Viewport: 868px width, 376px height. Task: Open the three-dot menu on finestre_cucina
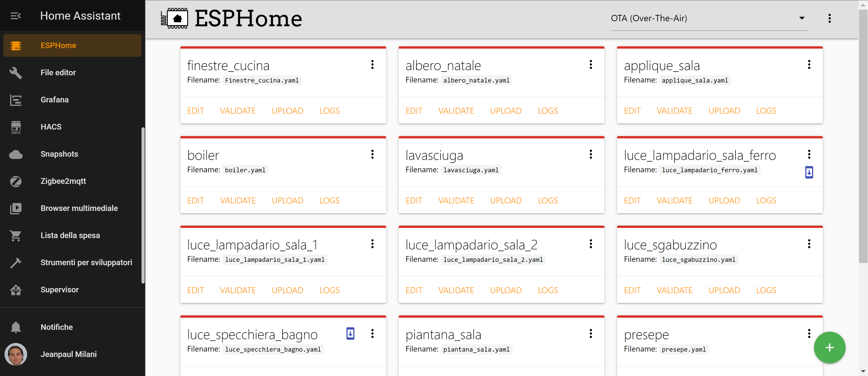372,64
